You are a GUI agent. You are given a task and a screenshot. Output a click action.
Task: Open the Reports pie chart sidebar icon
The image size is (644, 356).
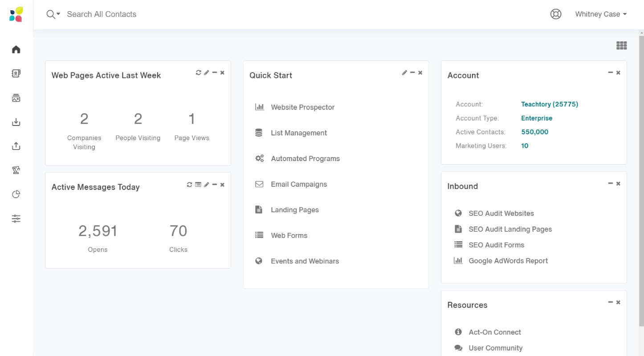[x=16, y=194]
